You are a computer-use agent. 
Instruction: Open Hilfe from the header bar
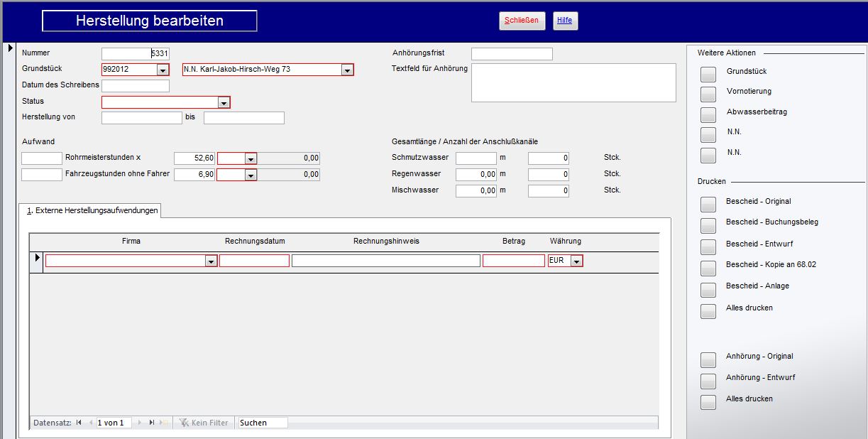coord(565,21)
